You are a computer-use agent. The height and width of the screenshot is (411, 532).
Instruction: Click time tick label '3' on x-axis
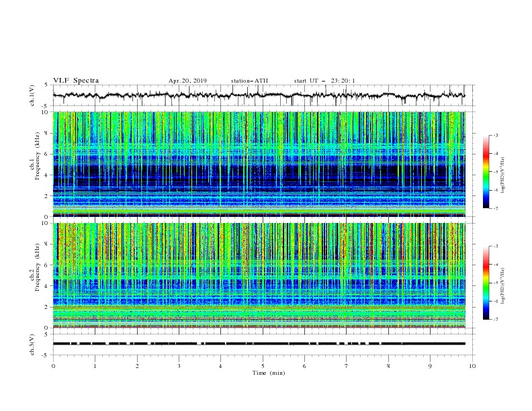pyautogui.click(x=179, y=366)
